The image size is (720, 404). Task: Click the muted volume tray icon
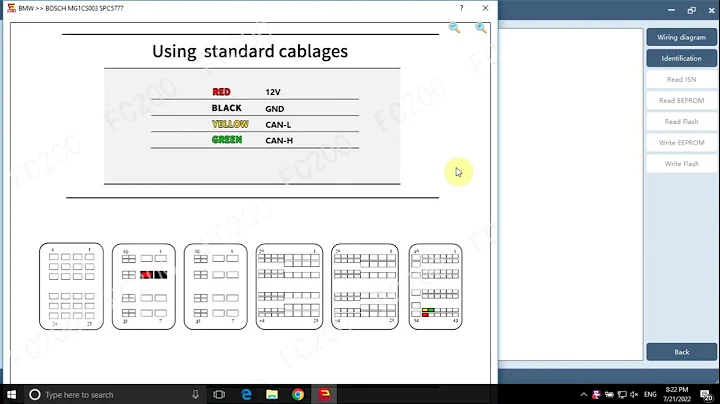(635, 394)
